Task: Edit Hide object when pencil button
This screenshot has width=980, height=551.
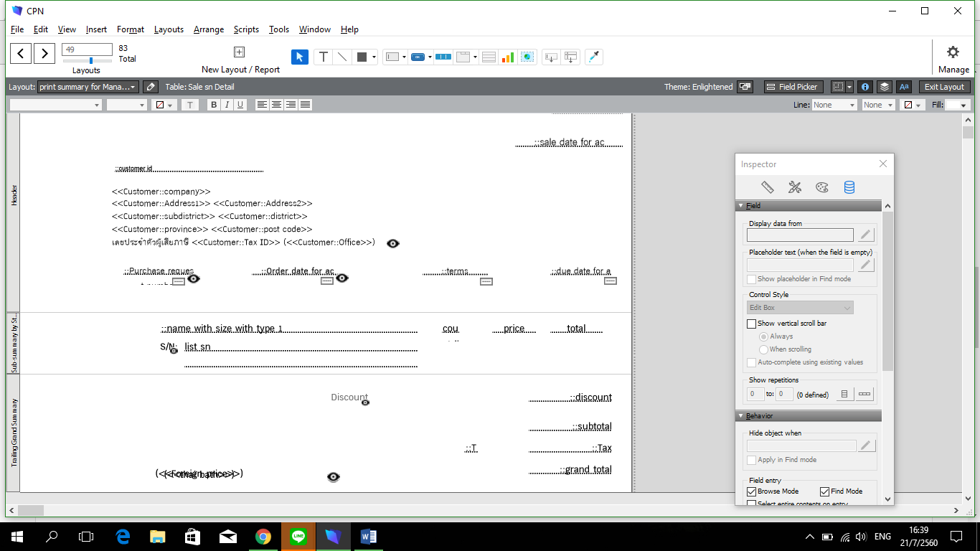Action: (867, 446)
